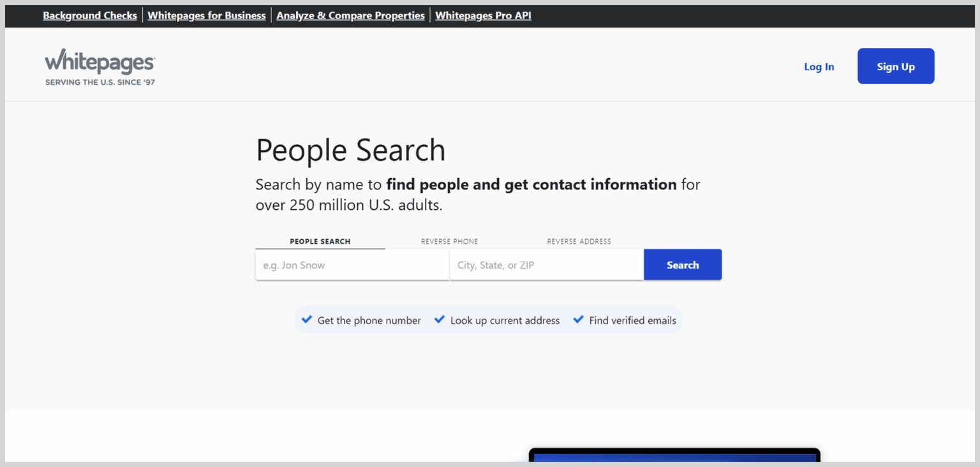Viewport: 980px width, 467px height.
Task: Open the Background Checks page
Action: [x=89, y=15]
